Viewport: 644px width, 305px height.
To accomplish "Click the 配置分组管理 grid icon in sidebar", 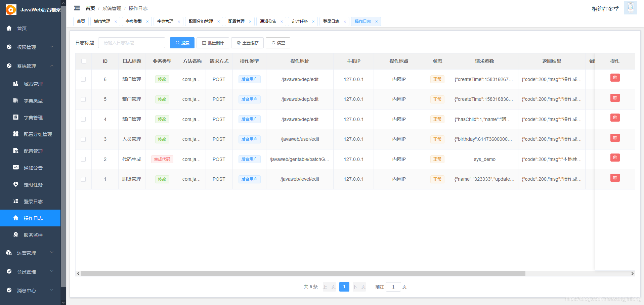I will [x=16, y=134].
